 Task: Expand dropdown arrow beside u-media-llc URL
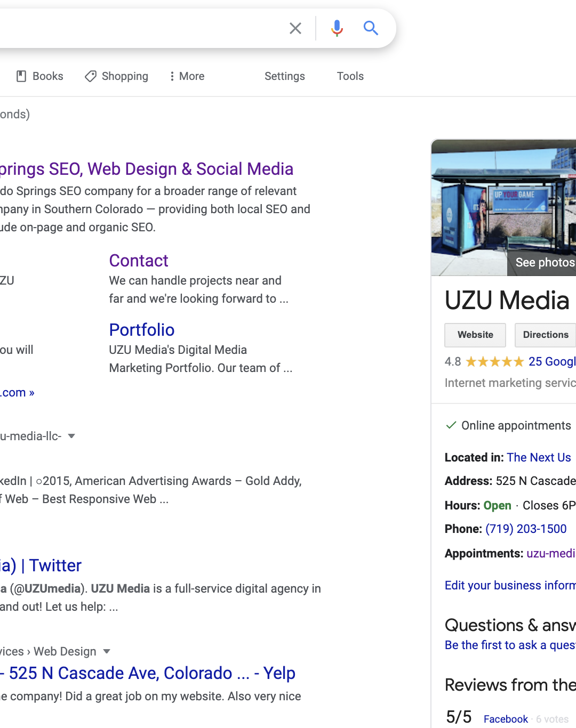tap(71, 436)
